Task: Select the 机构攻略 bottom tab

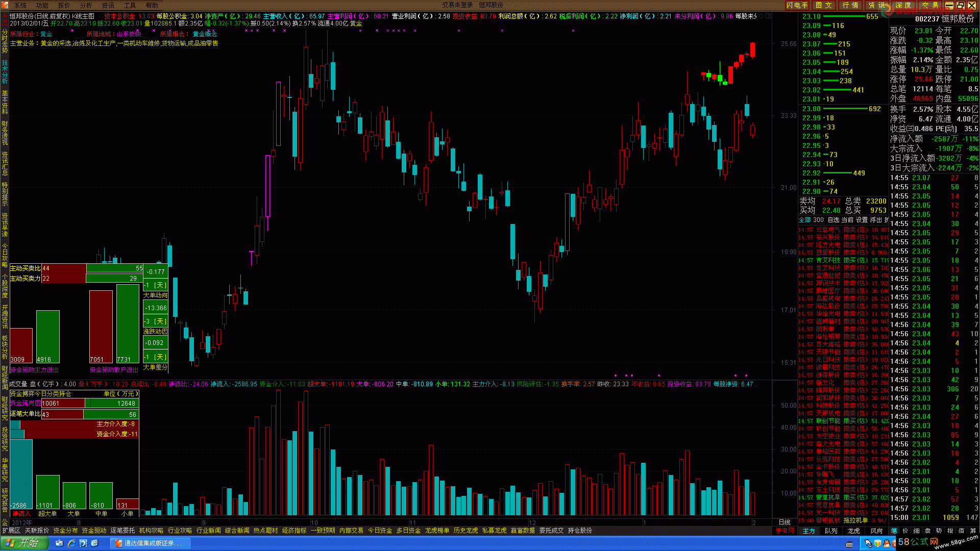Action: (151, 531)
